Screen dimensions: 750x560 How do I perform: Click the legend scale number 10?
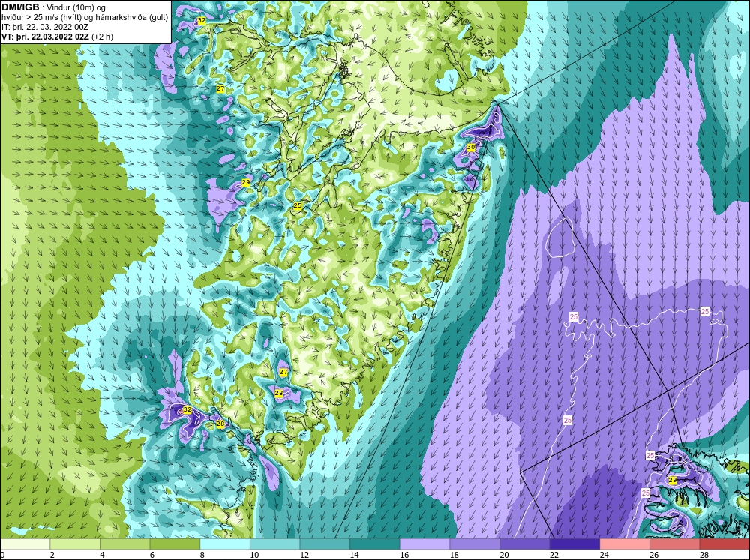click(x=254, y=555)
